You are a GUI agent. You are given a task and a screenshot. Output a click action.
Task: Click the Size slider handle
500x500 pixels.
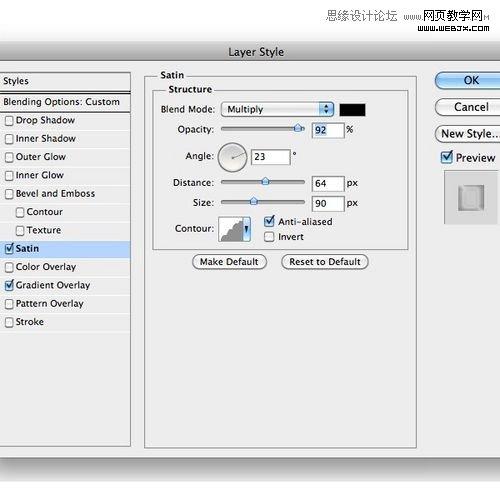(x=254, y=201)
